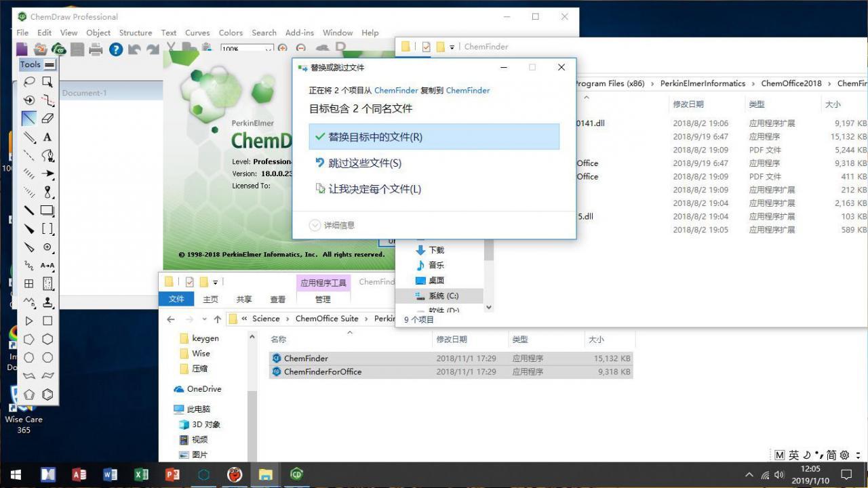Image resolution: width=868 pixels, height=488 pixels.
Task: Choose 让我决定每个文件(L) option
Action: (x=434, y=189)
